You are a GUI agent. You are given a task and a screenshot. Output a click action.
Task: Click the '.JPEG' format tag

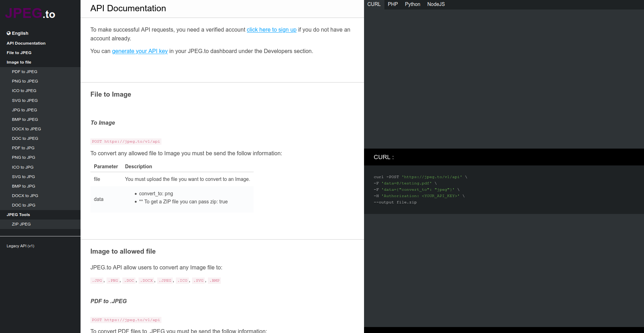click(x=165, y=281)
